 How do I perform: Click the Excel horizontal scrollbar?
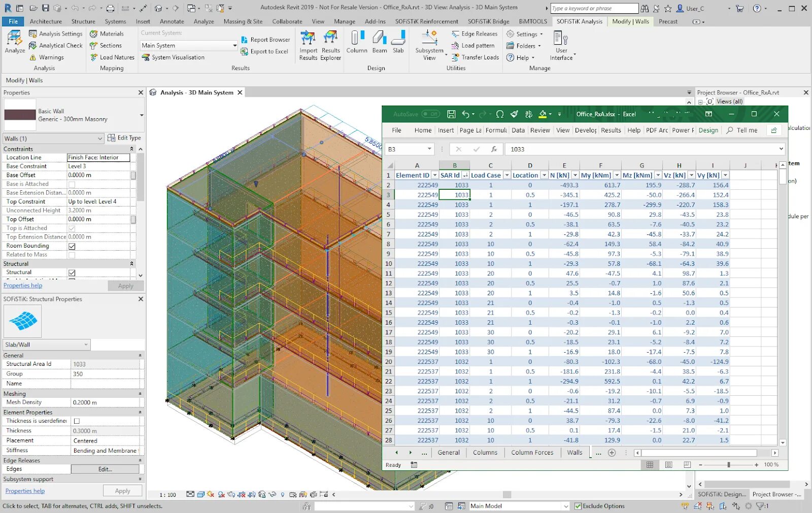699,453
